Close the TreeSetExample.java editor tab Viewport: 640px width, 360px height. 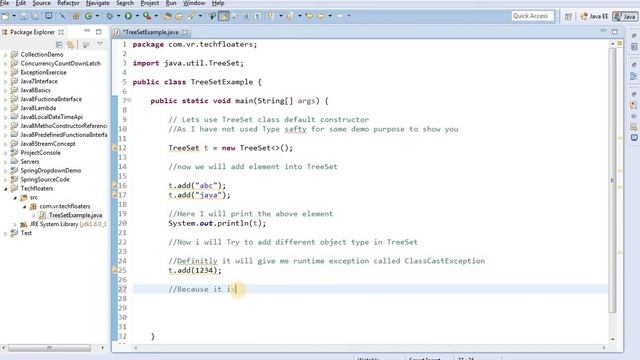tap(185, 32)
